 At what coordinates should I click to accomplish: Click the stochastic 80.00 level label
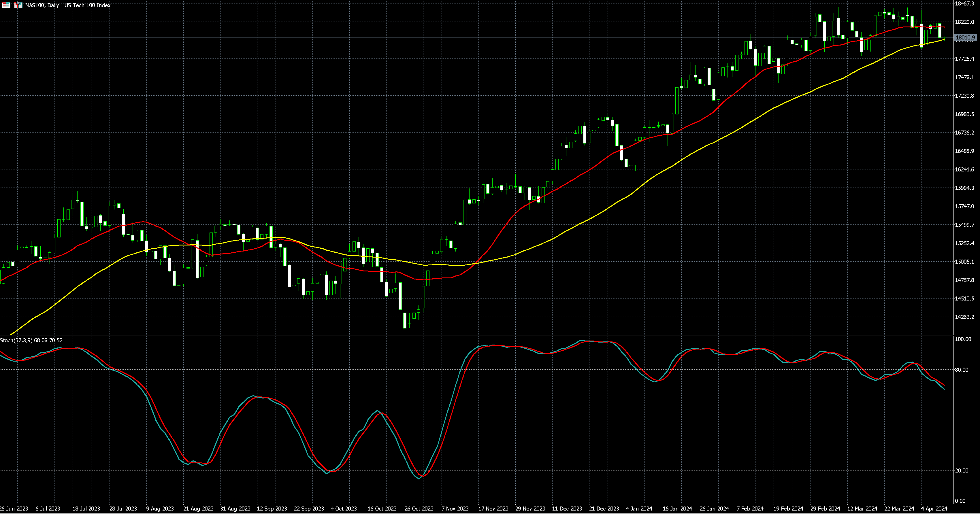[x=962, y=370]
